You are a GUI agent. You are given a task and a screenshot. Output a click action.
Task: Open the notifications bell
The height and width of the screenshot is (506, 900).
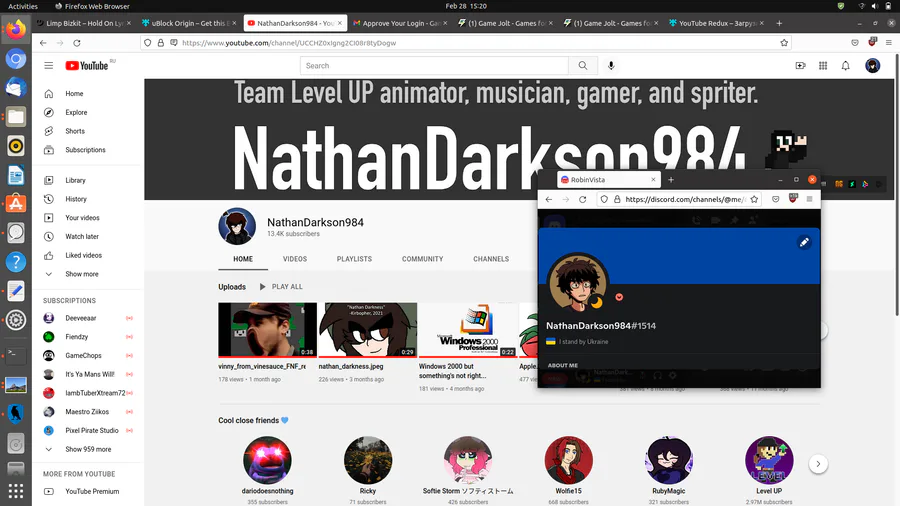click(x=845, y=65)
